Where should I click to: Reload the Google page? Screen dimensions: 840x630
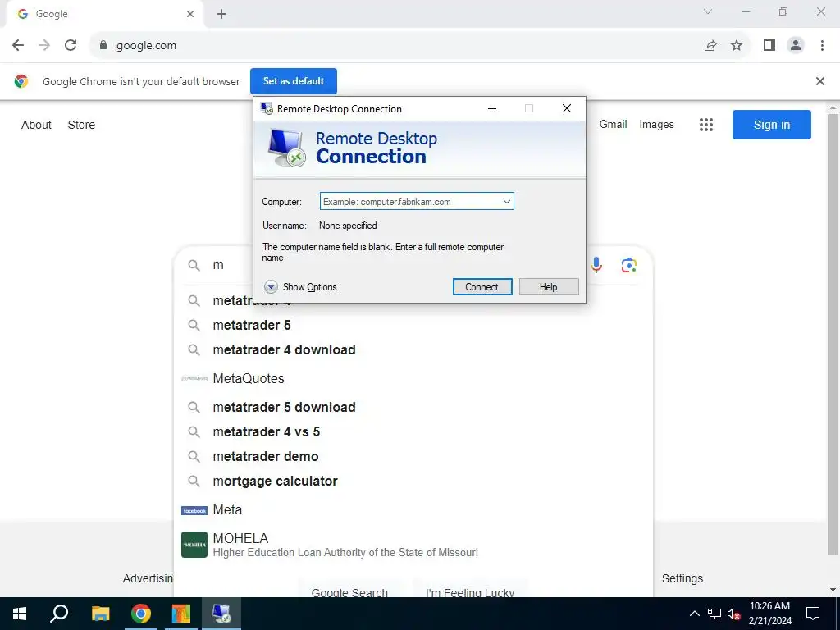point(71,46)
